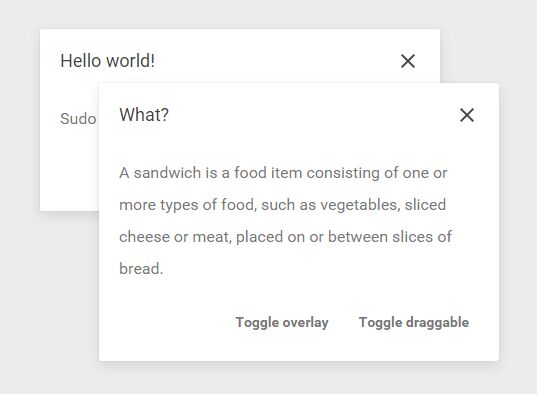Close the "Hello world!" dialog with X
Screen dimensions: 537x394
coord(408,61)
